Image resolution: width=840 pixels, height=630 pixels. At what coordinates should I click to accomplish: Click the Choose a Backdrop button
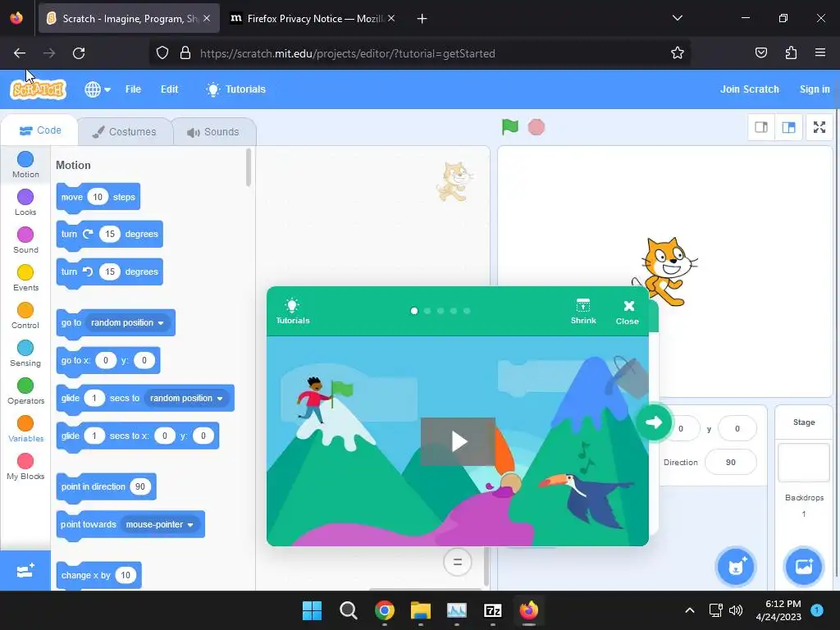point(804,566)
